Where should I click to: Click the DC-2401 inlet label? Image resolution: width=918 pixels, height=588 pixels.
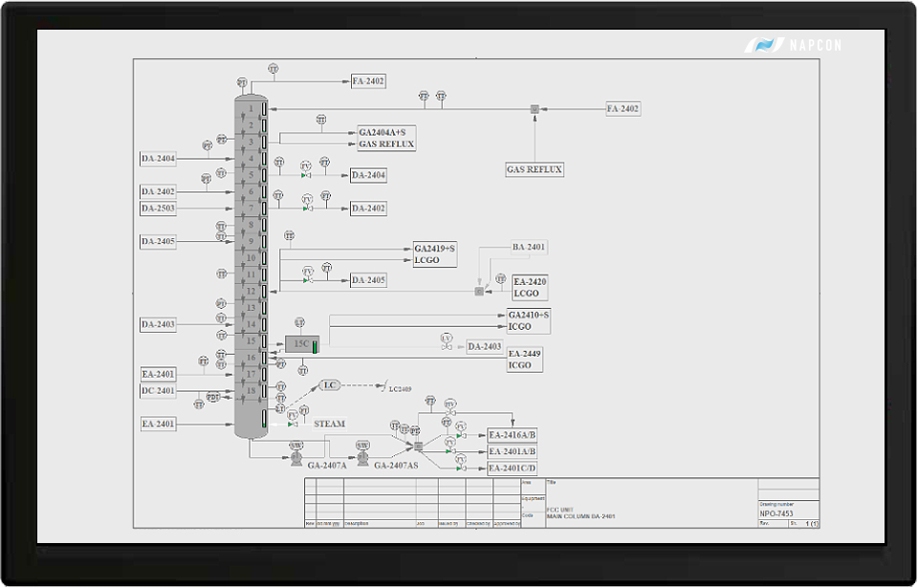tap(158, 391)
